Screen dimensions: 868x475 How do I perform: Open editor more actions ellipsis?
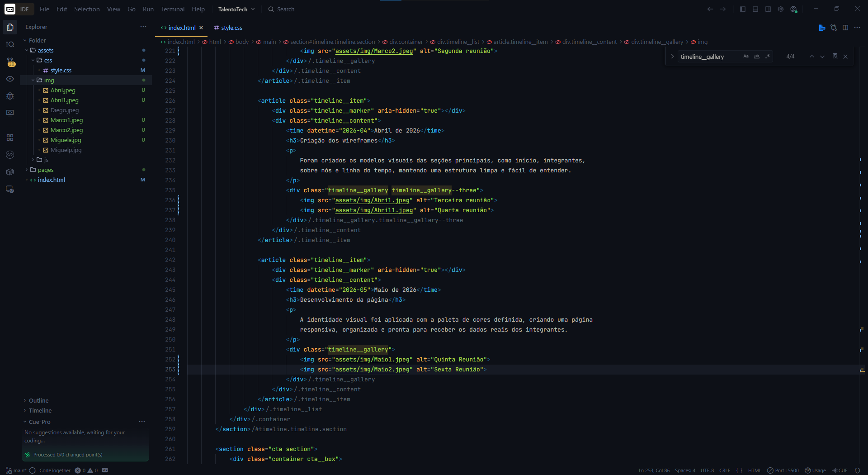coord(857,28)
